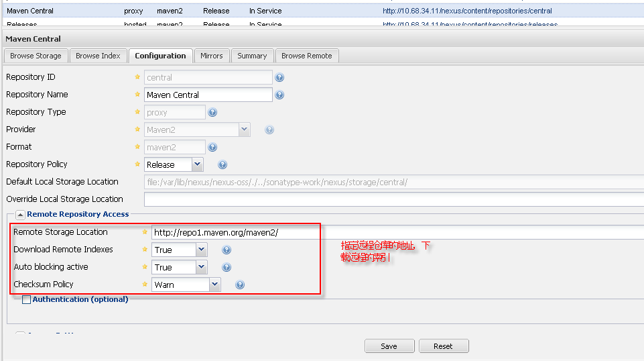644x361 pixels.
Task: Open help icon beside Provider dropdown
Action: point(269,130)
